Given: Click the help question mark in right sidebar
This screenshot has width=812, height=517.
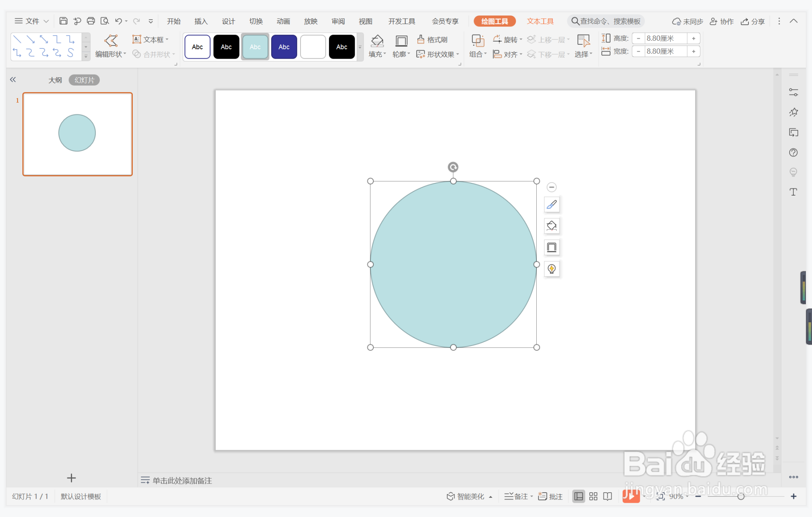Looking at the screenshot, I should point(793,152).
